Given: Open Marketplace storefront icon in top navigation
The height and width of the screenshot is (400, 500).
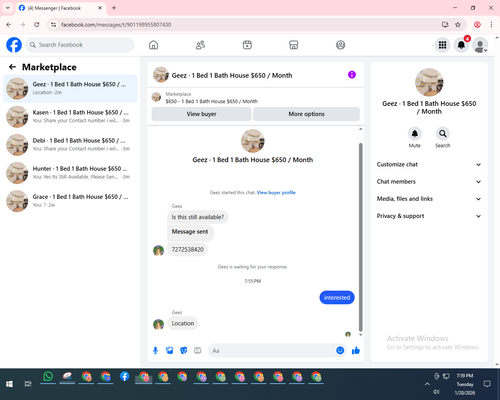Looking at the screenshot, I should (294, 45).
